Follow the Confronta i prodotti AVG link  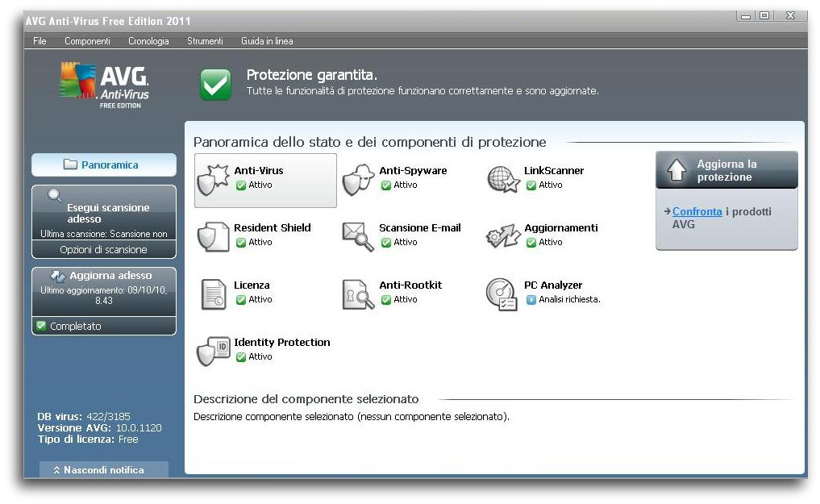point(697,212)
